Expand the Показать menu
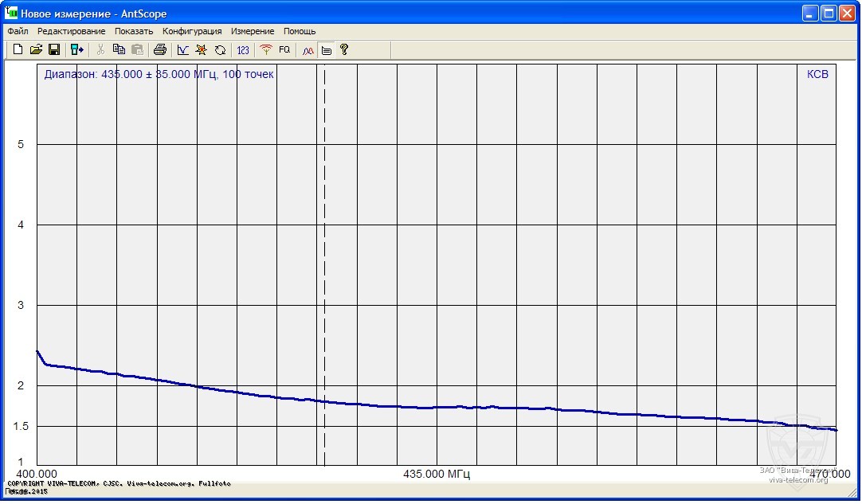 [134, 31]
